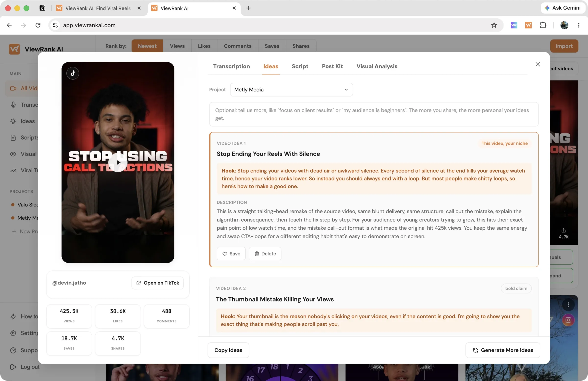Click Ask Gemini button
588x381 pixels.
[x=563, y=8]
